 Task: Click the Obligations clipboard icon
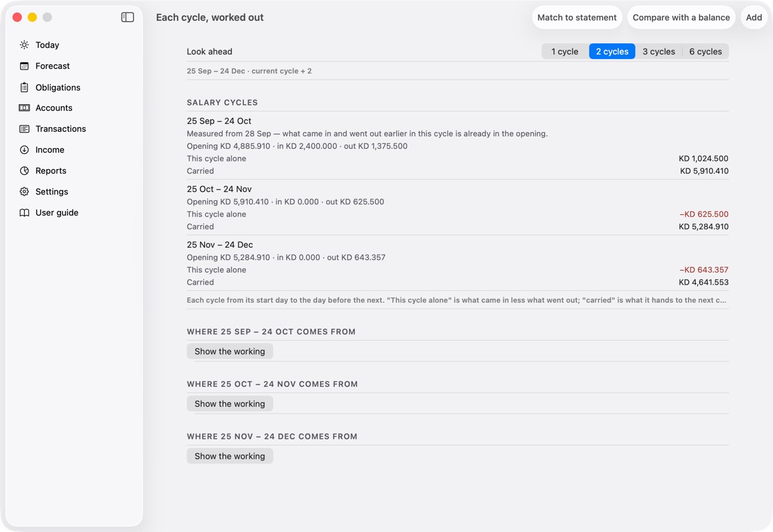click(24, 87)
